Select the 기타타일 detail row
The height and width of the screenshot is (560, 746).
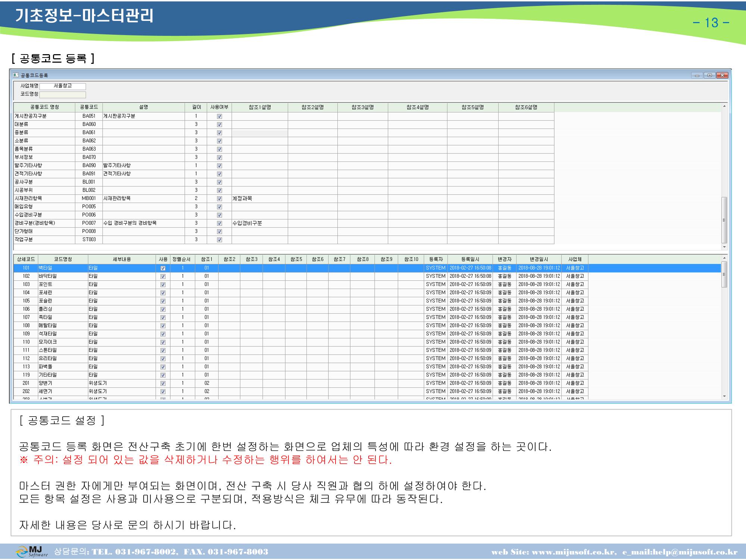pyautogui.click(x=300, y=375)
